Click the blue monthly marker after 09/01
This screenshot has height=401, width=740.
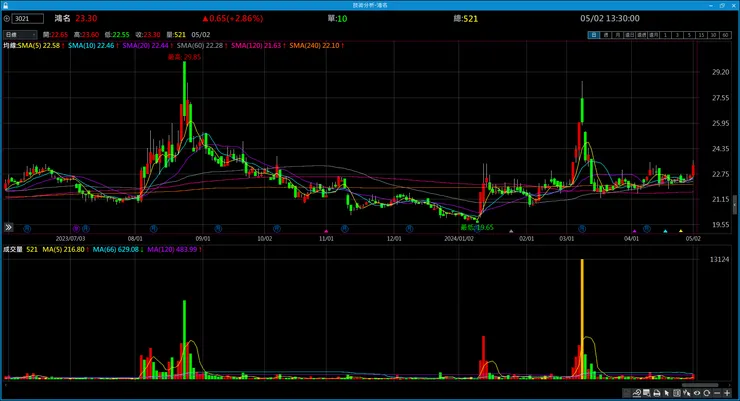pos(218,228)
